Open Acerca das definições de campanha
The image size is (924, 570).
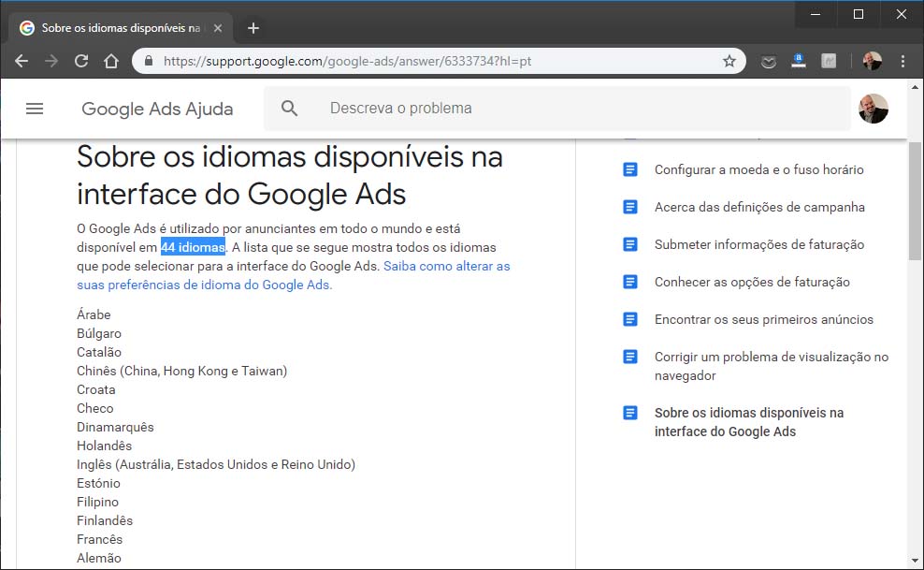point(759,207)
